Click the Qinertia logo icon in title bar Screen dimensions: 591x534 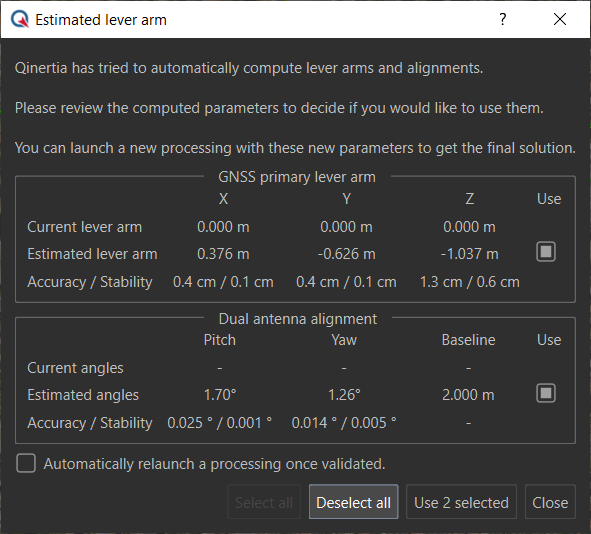point(20,19)
